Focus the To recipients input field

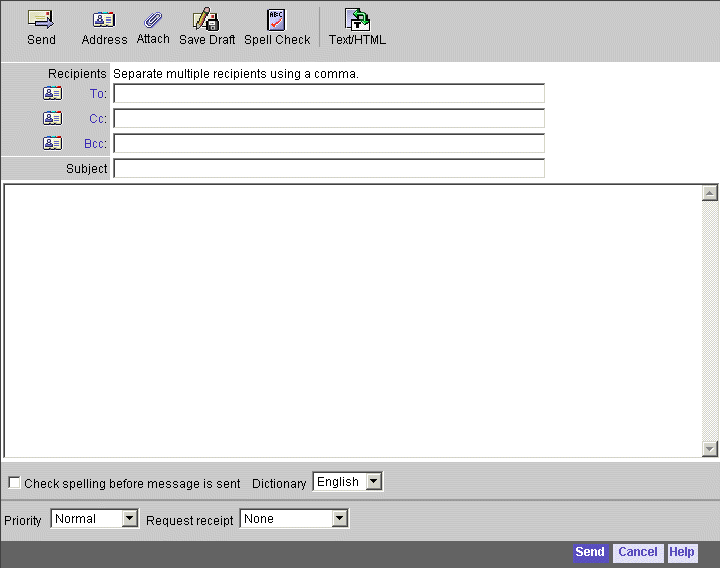click(329, 93)
